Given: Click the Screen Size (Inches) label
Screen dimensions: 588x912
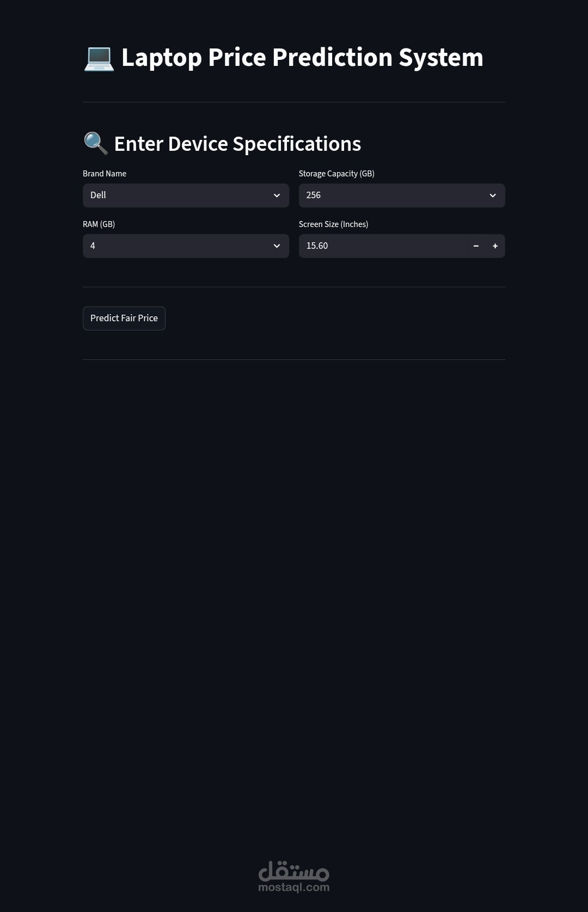Looking at the screenshot, I should (333, 224).
